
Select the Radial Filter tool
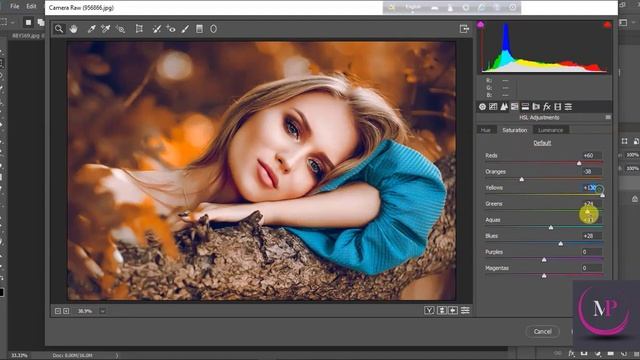pos(213,29)
